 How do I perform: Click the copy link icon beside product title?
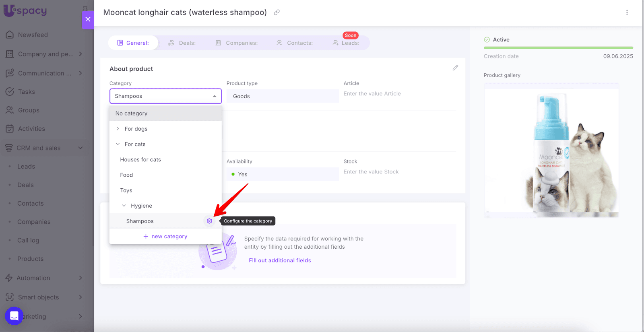click(277, 12)
